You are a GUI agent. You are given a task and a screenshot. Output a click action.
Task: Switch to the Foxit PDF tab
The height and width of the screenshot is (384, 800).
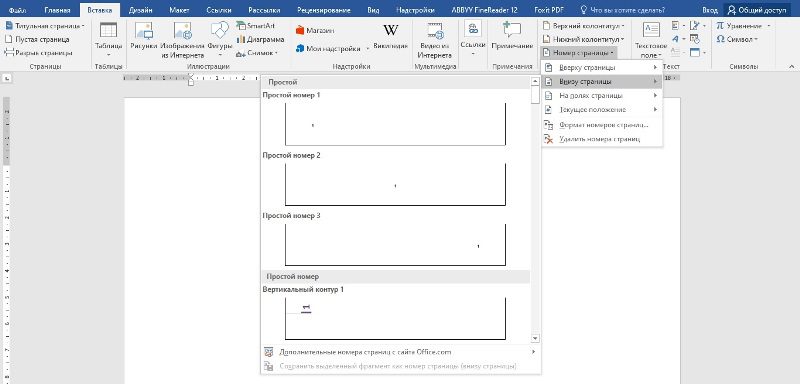549,10
